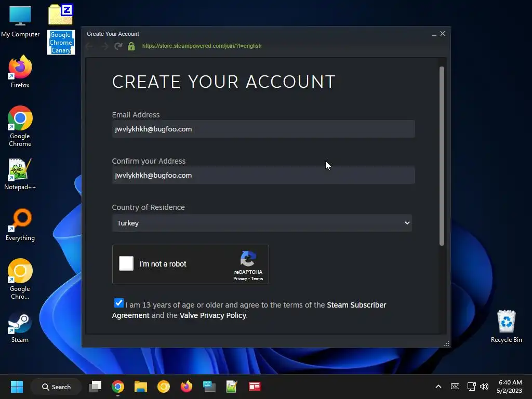532x399 pixels.
Task: Open Chrome from the taskbar
Action: 118,387
